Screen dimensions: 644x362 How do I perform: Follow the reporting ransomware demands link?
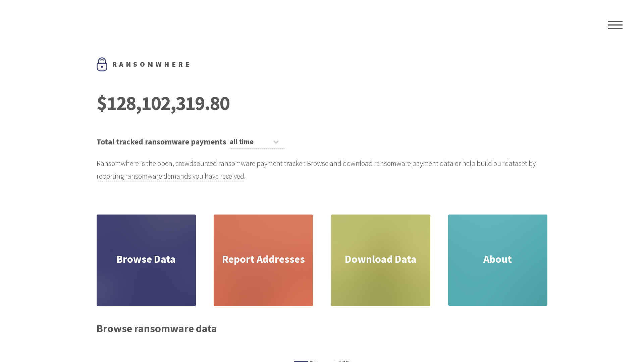coord(170,176)
